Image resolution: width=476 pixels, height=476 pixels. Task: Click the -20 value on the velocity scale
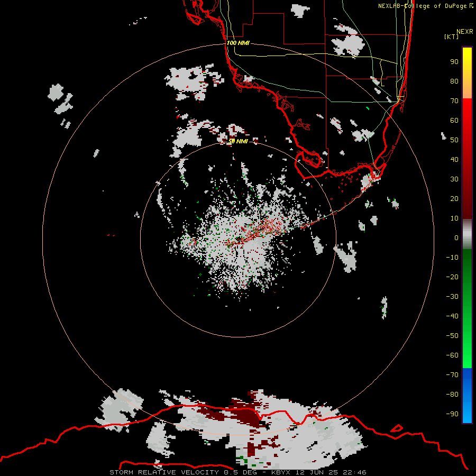point(452,277)
